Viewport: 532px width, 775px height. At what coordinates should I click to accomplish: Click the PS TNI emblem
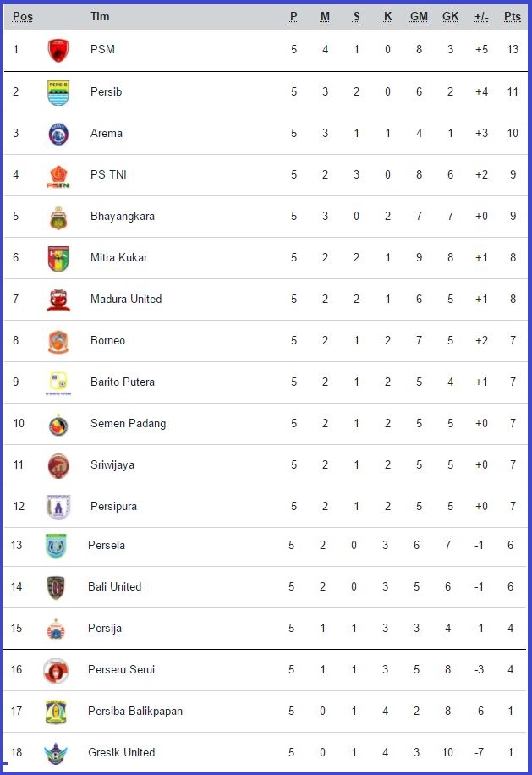coord(58,177)
